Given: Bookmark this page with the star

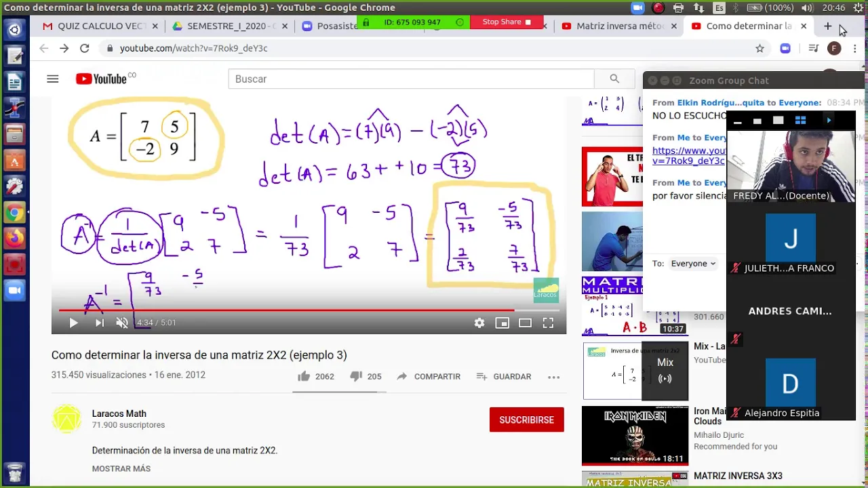Looking at the screenshot, I should [759, 48].
